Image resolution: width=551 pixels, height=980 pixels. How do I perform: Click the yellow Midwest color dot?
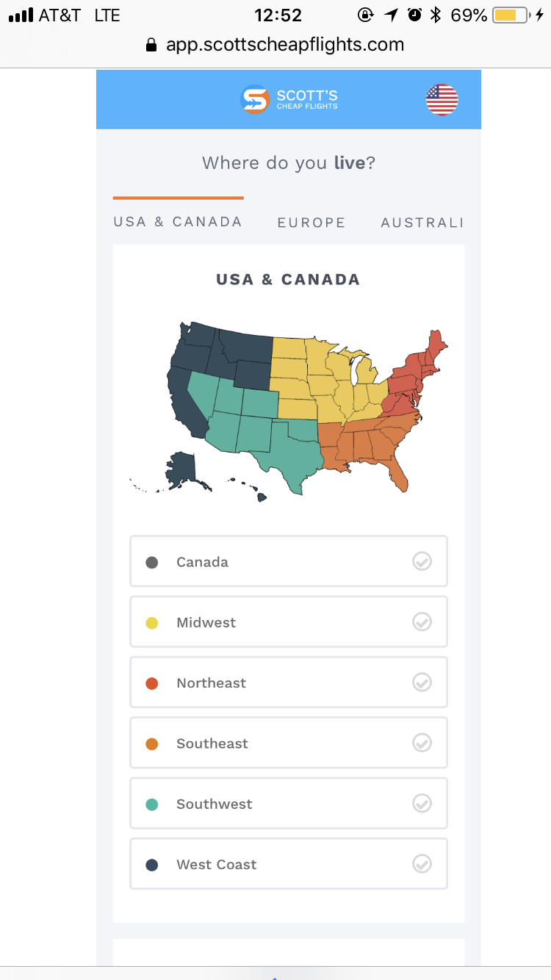(x=152, y=623)
